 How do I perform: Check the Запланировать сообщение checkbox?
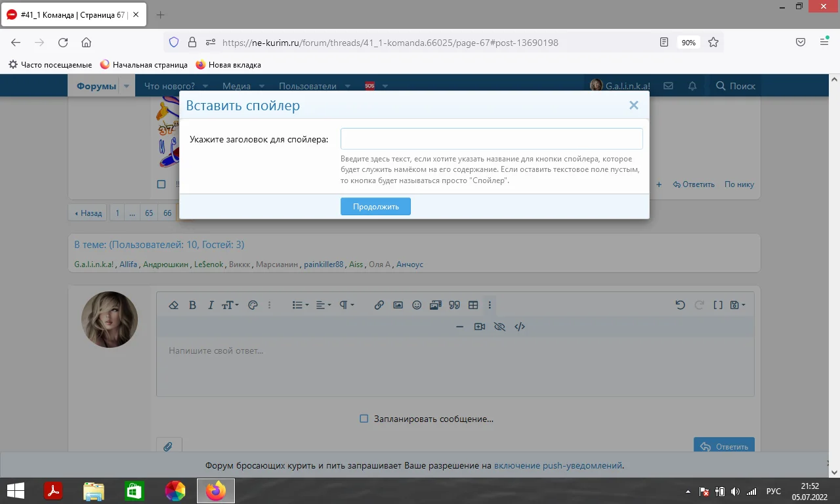[x=364, y=419]
